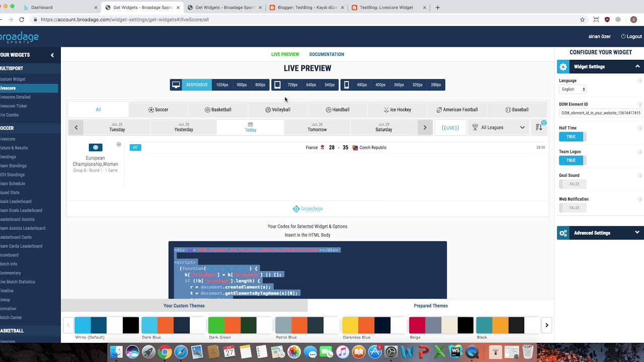The height and width of the screenshot is (362, 644).
Task: Expand the Advanced Settings section
Action: pyautogui.click(x=637, y=233)
